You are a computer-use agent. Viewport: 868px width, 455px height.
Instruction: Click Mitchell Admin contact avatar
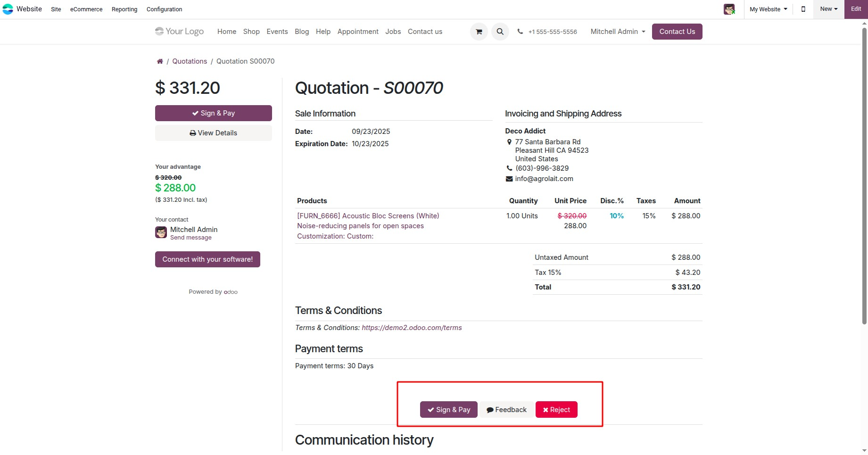[x=161, y=232]
